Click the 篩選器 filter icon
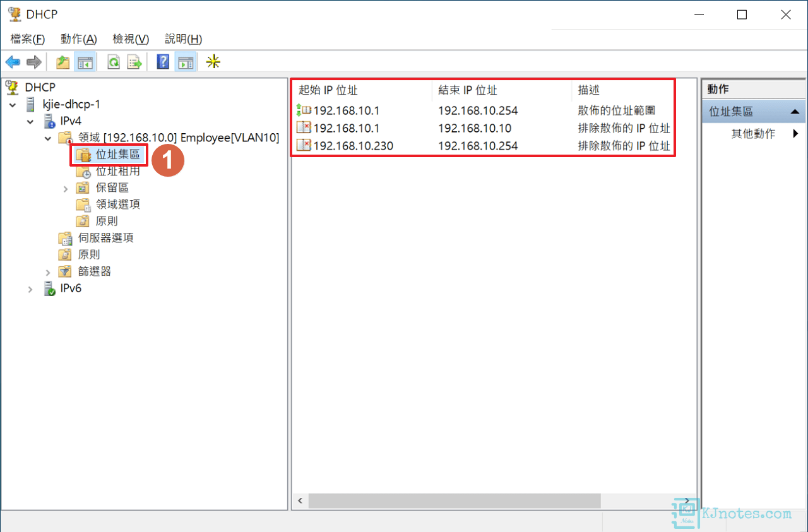Viewport: 808px width, 532px height. [65, 271]
